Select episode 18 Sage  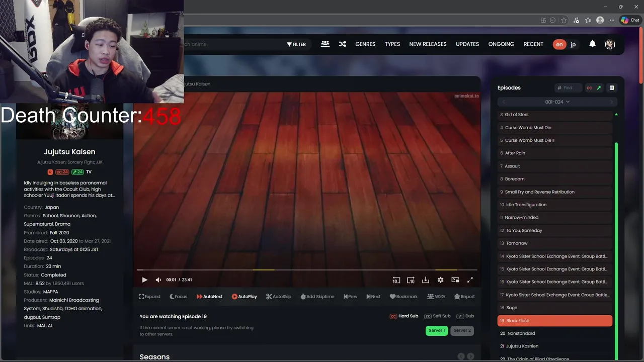point(554,308)
